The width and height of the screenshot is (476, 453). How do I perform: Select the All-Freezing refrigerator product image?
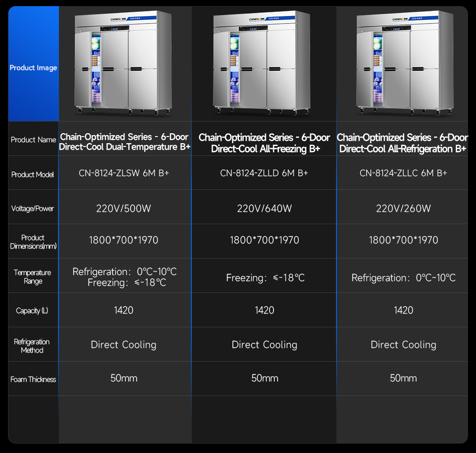pyautogui.click(x=263, y=64)
